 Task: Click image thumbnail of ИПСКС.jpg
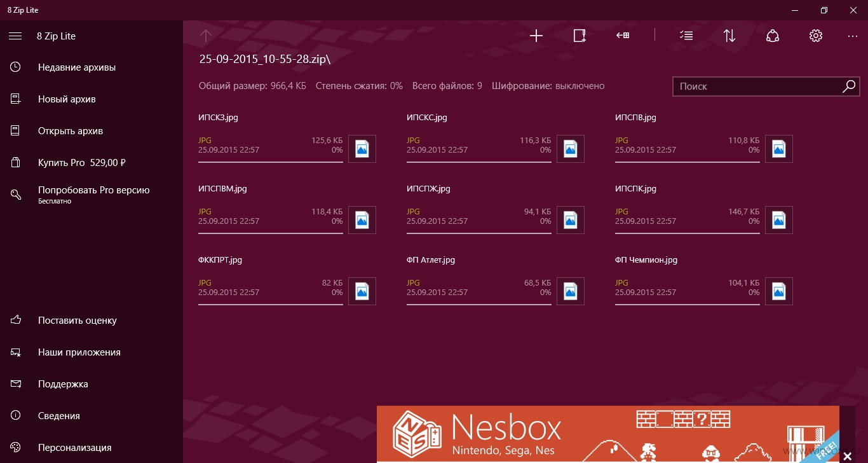point(571,149)
